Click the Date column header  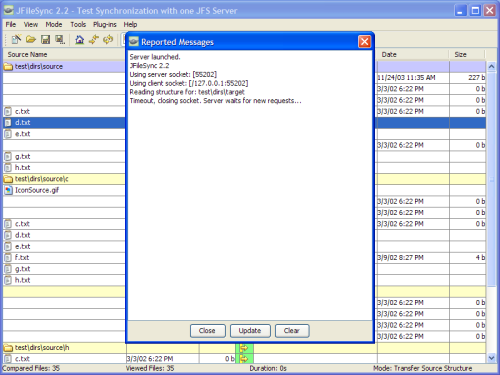(x=413, y=54)
